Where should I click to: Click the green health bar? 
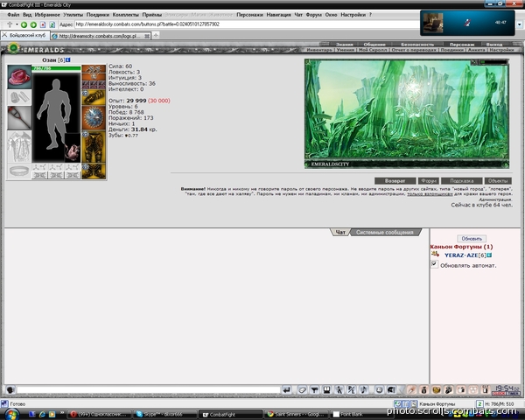coord(56,68)
